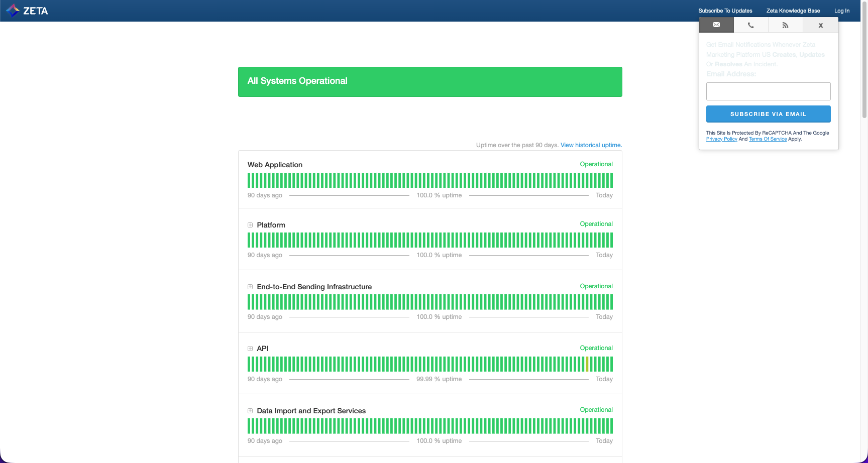This screenshot has width=868, height=463.
Task: Click the Zeta logo in header
Action: click(27, 11)
